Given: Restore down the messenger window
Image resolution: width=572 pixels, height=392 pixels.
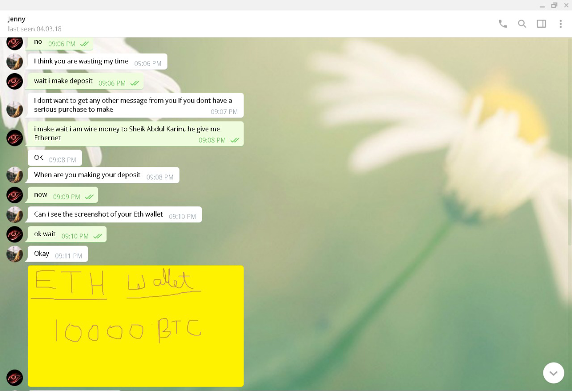Looking at the screenshot, I should 554,5.
